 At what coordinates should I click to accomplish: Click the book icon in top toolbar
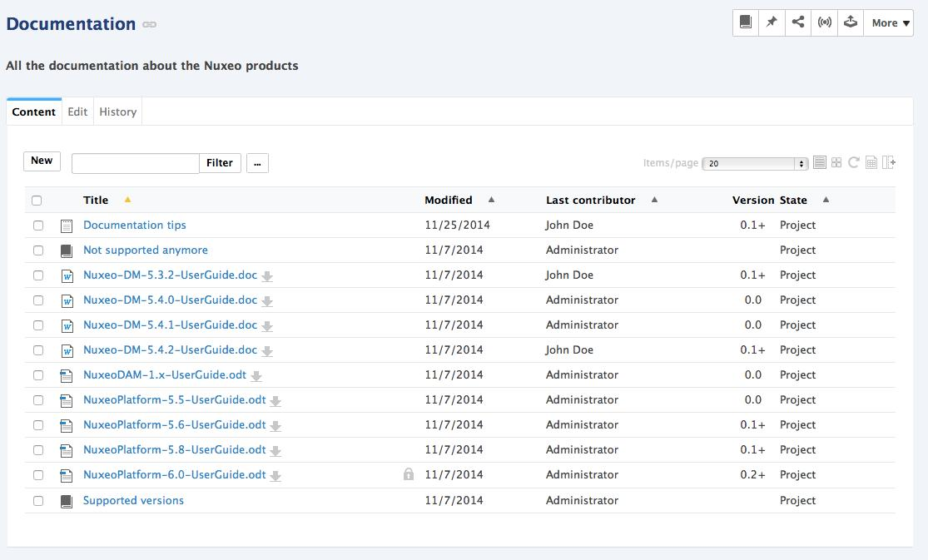[746, 22]
